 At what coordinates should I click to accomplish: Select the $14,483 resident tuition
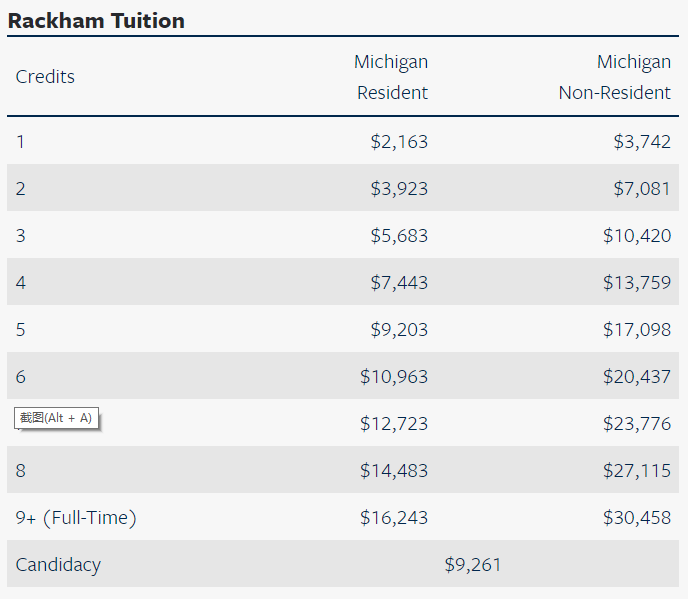coord(394,470)
